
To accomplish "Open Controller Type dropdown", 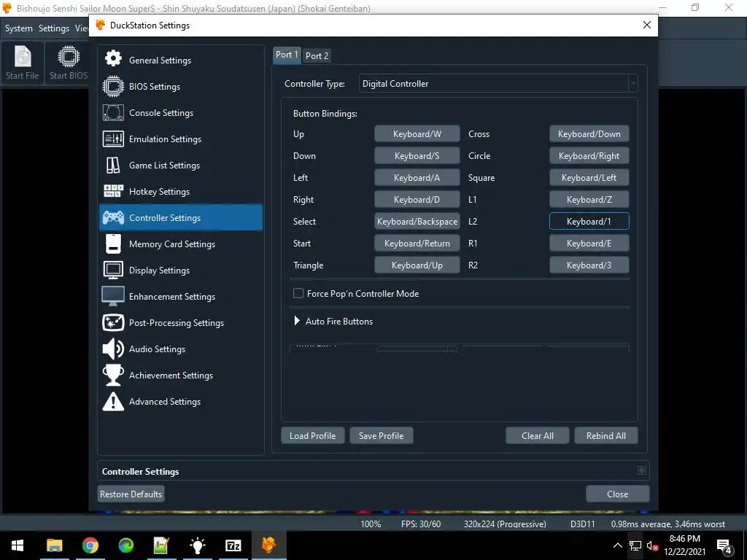I will click(498, 83).
